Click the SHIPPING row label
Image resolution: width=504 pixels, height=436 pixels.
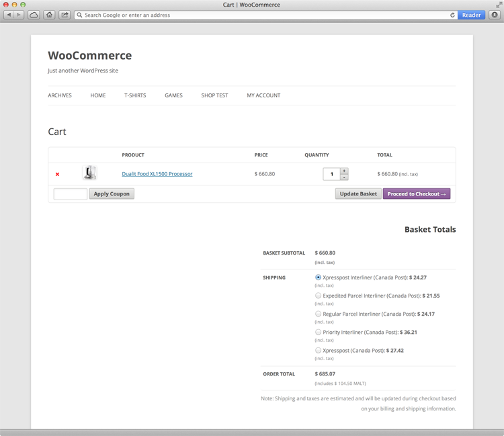(274, 277)
